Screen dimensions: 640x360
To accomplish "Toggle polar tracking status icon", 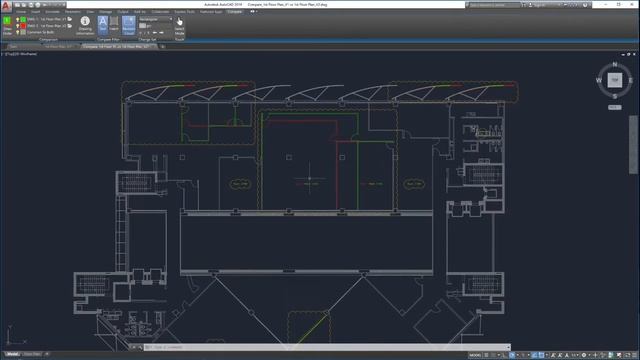I will tap(511, 355).
